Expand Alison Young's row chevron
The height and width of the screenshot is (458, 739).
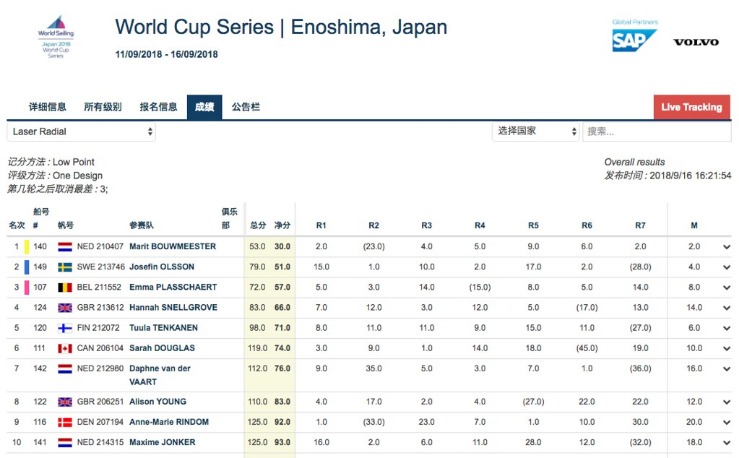(x=727, y=402)
